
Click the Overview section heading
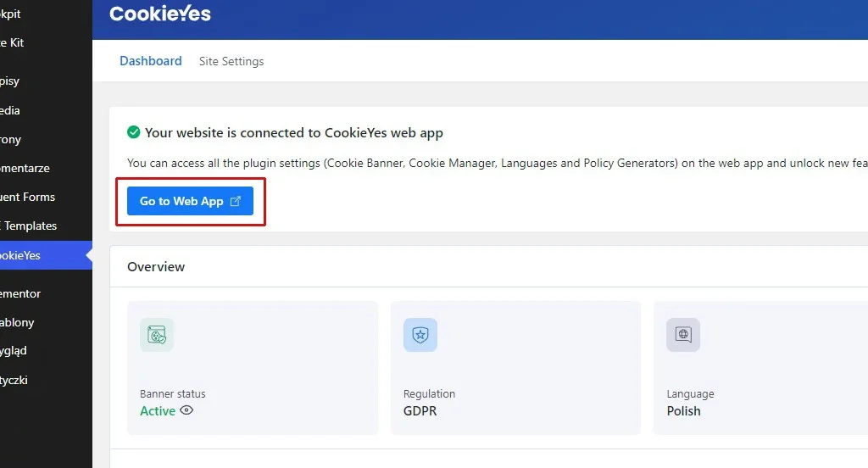(x=156, y=266)
